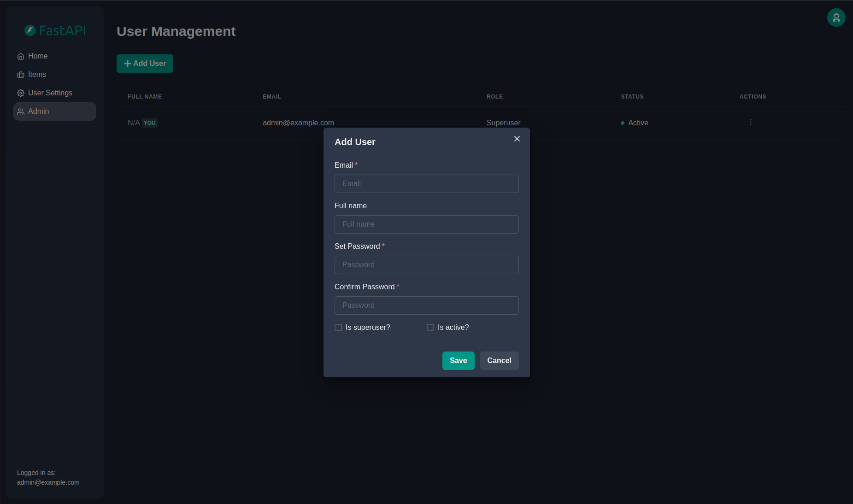
Task: Expand the ROLE column header
Action: click(x=494, y=97)
